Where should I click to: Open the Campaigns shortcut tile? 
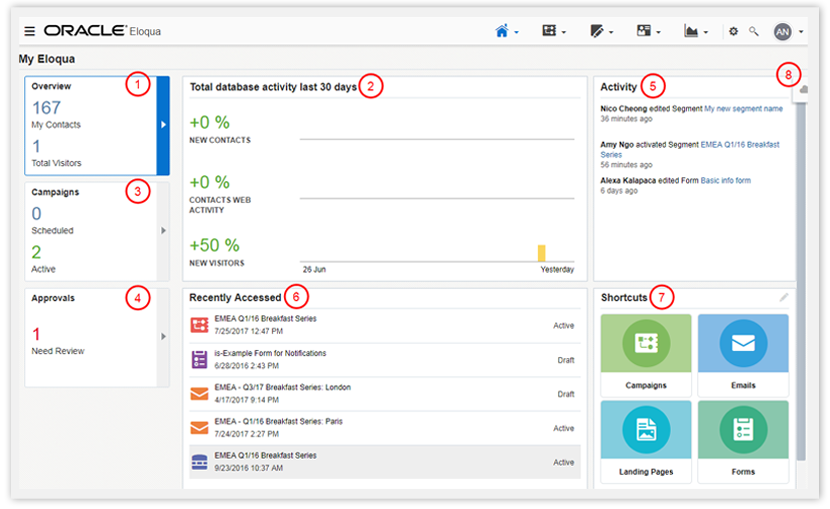[x=646, y=355]
